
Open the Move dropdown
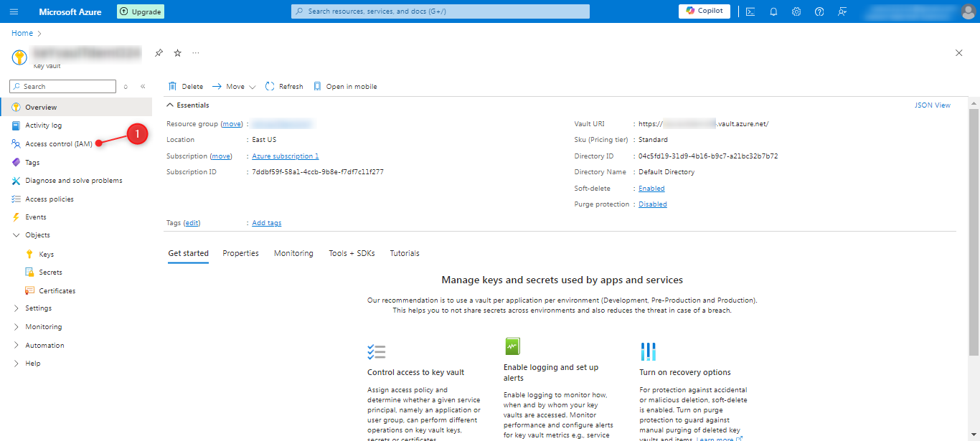pos(234,87)
